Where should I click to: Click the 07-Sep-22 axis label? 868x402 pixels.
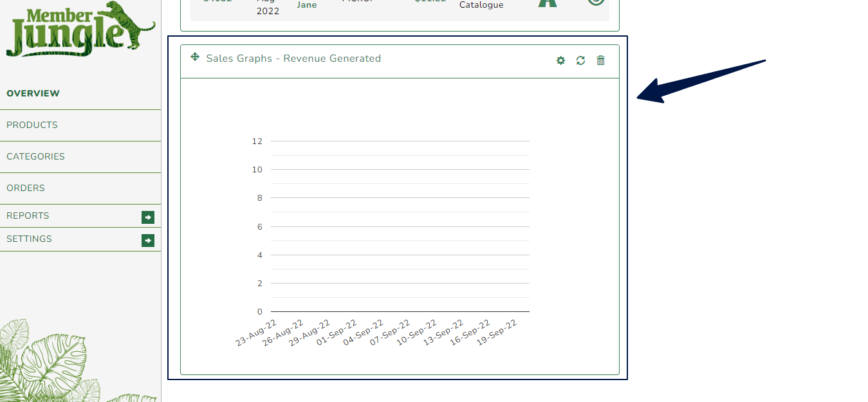tap(391, 333)
